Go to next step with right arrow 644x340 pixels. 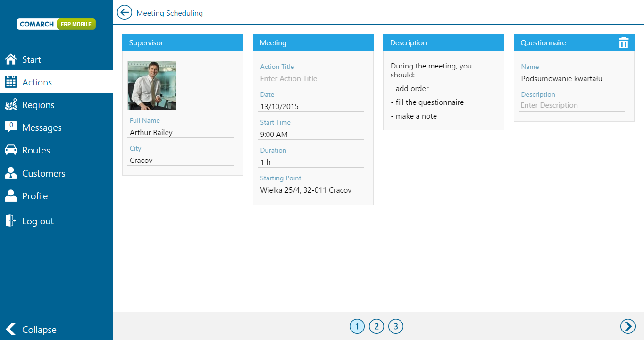pyautogui.click(x=627, y=326)
